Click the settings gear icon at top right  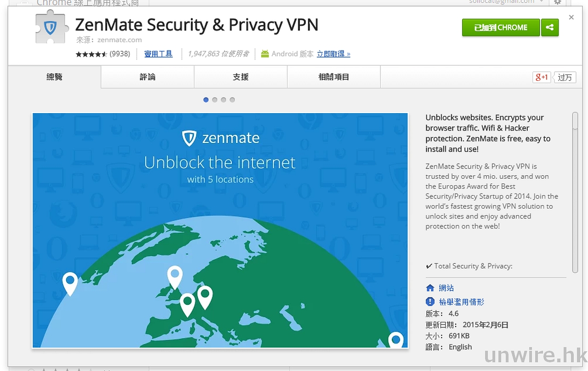(x=557, y=2)
